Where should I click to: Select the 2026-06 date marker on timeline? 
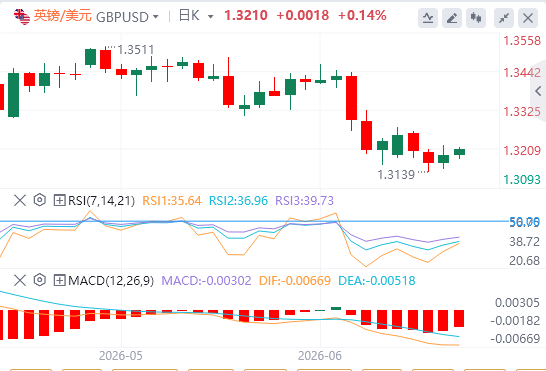(320, 356)
